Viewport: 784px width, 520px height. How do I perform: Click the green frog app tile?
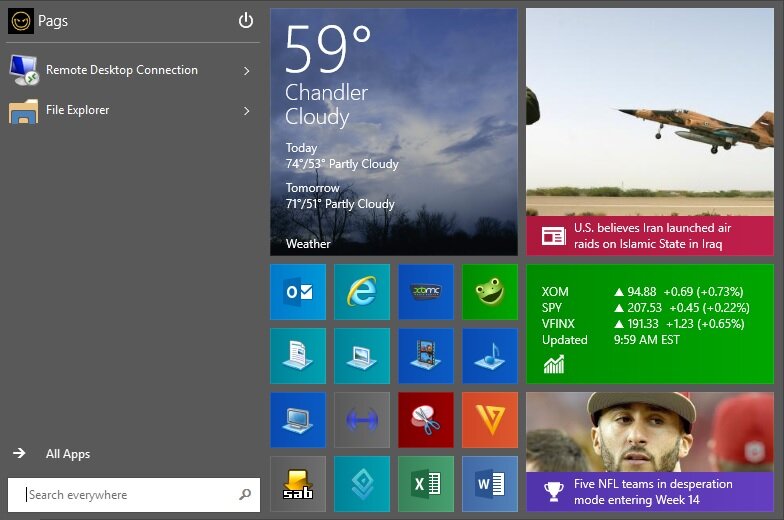490,292
